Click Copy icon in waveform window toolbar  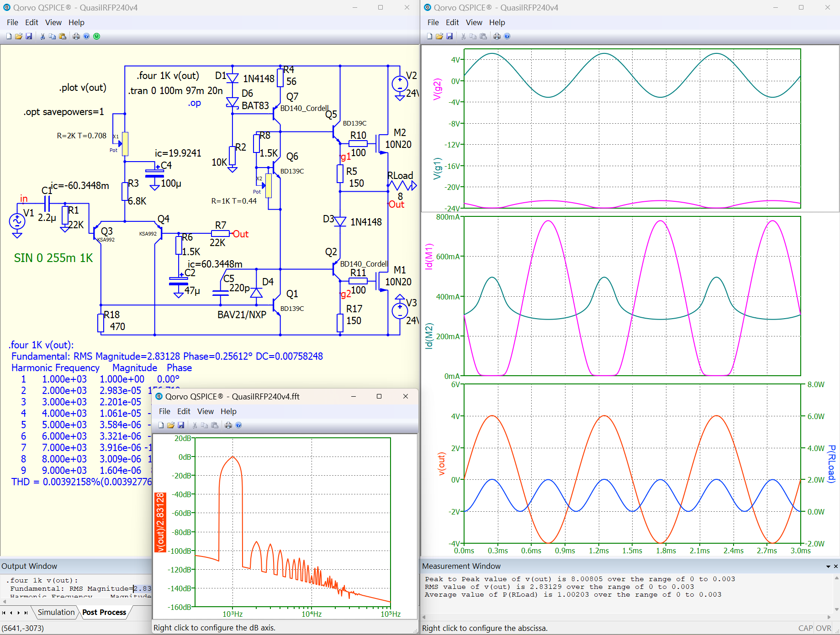click(x=473, y=37)
